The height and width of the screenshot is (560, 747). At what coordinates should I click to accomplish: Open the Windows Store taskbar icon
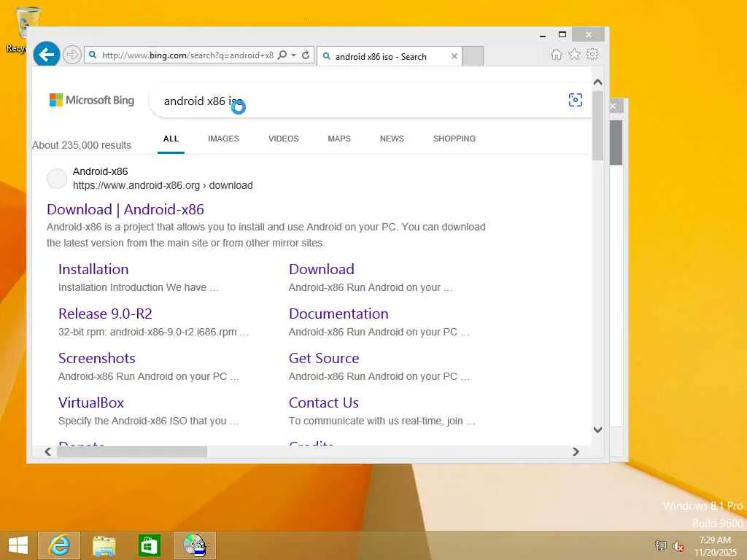[x=149, y=545]
